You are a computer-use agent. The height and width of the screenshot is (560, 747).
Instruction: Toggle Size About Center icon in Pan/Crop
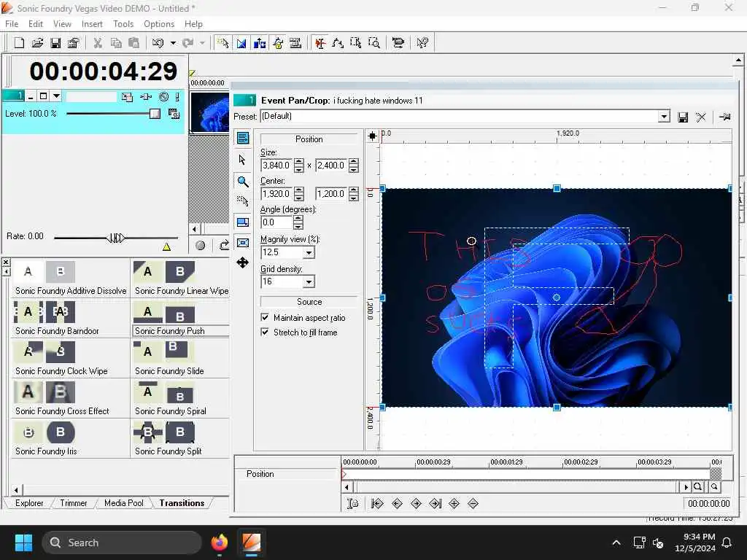[x=242, y=242]
